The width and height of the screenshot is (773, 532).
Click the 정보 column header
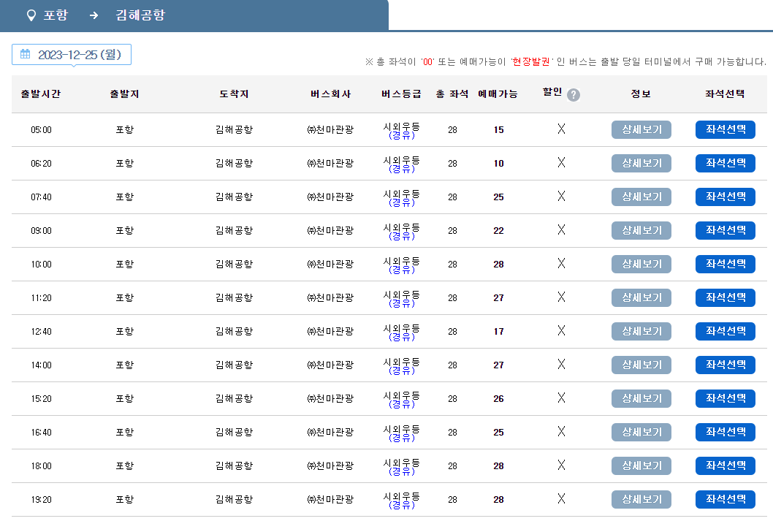(641, 94)
